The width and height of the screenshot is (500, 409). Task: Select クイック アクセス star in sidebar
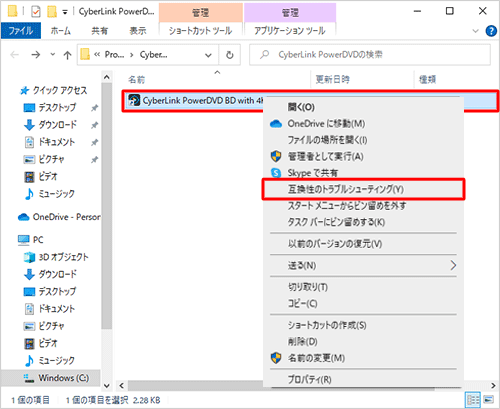click(24, 90)
